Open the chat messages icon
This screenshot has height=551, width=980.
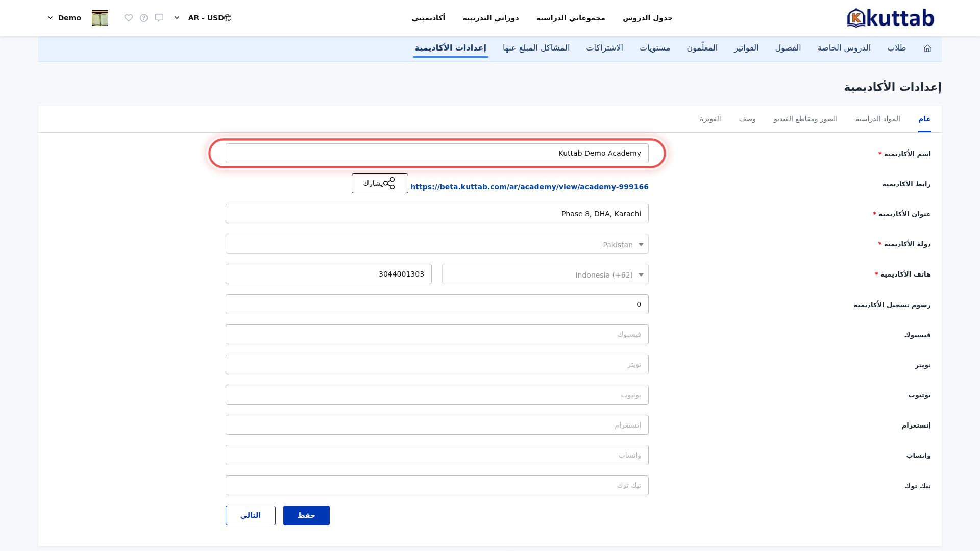point(159,18)
